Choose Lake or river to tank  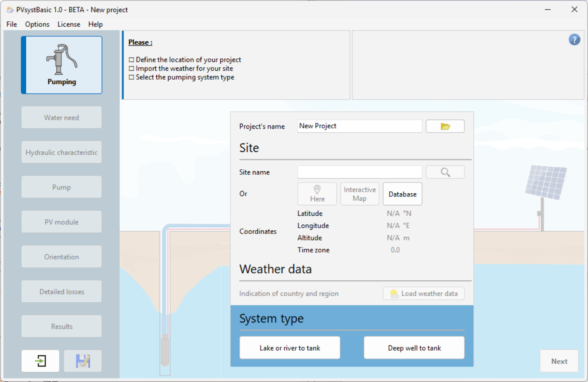coord(290,348)
